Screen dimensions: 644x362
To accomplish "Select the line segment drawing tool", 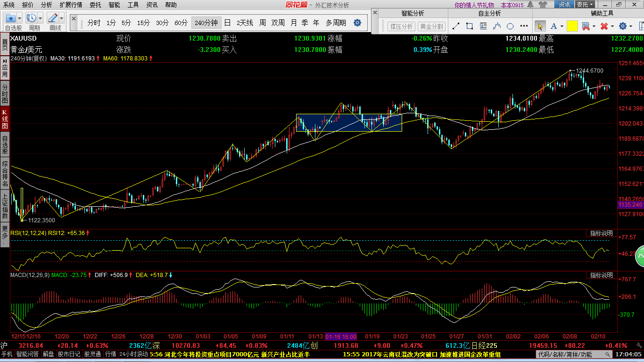I will click(x=456, y=26).
